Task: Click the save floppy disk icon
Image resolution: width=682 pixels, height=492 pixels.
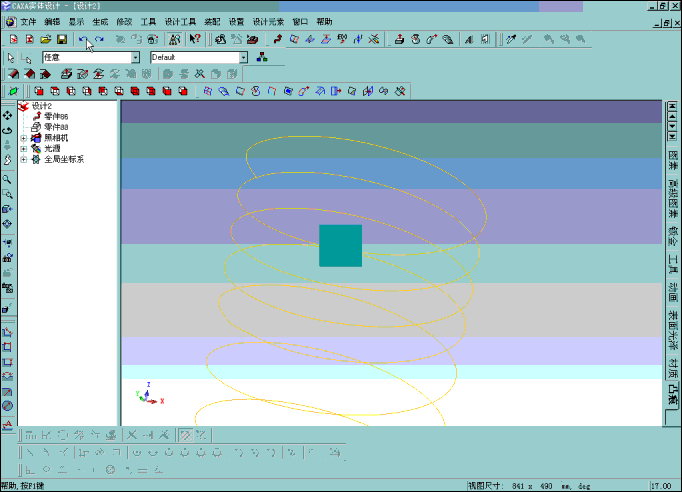Action: [62, 40]
